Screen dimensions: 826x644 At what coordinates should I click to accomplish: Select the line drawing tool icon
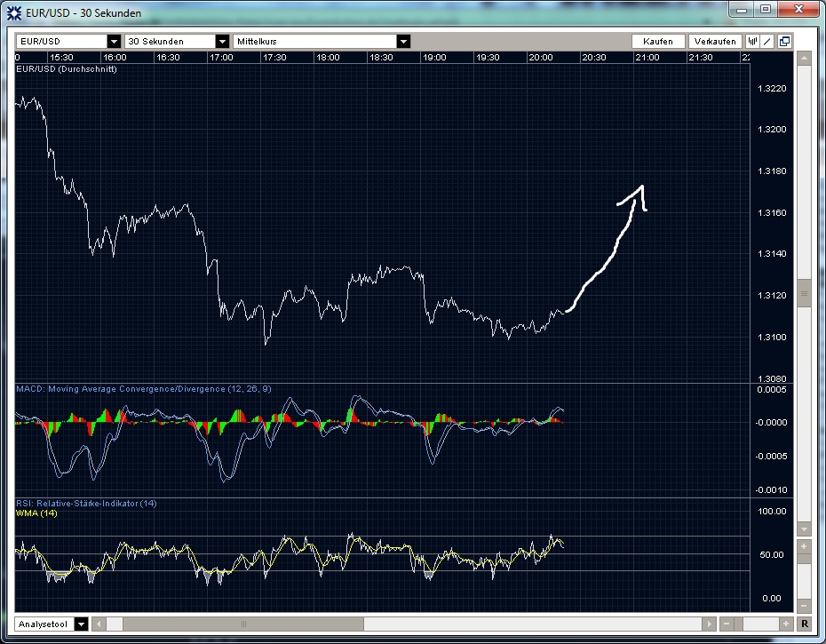click(x=767, y=41)
